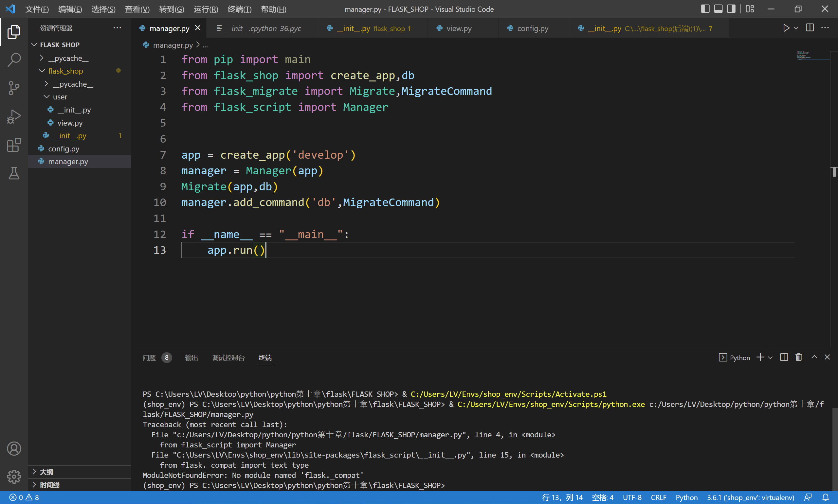
Task: Open the Search view in activity bar
Action: [x=14, y=60]
